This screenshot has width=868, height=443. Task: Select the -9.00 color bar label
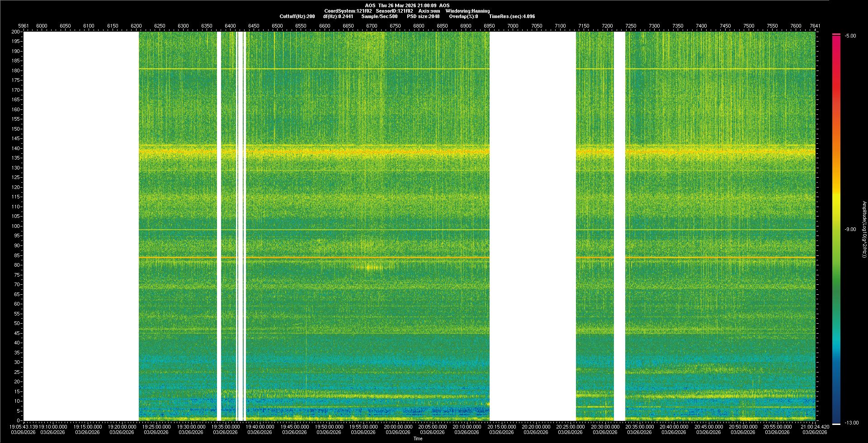[850, 229]
